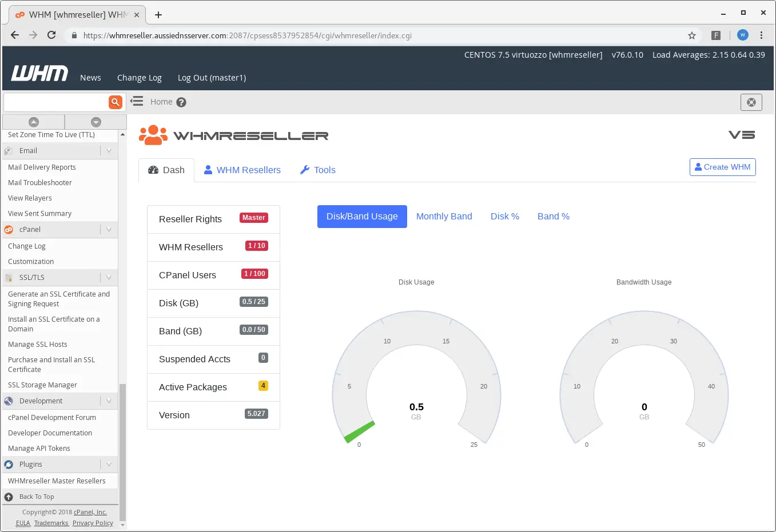Focus the sidebar search input field
776x532 pixels.
click(56, 102)
